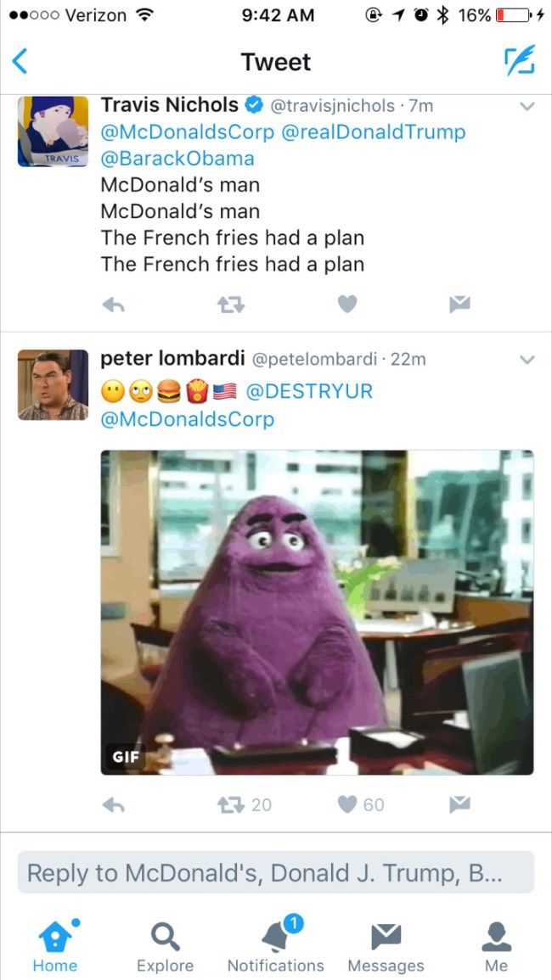Open the Me profile tab

(496, 945)
